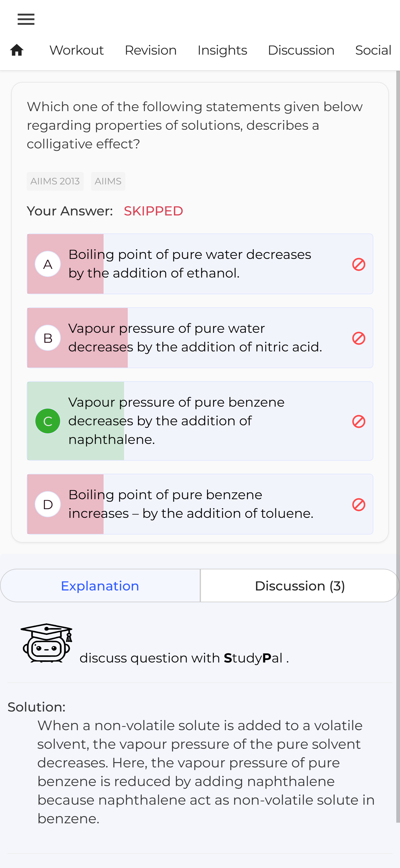
Task: Tap the red prohibit icon on option B
Action: (358, 338)
